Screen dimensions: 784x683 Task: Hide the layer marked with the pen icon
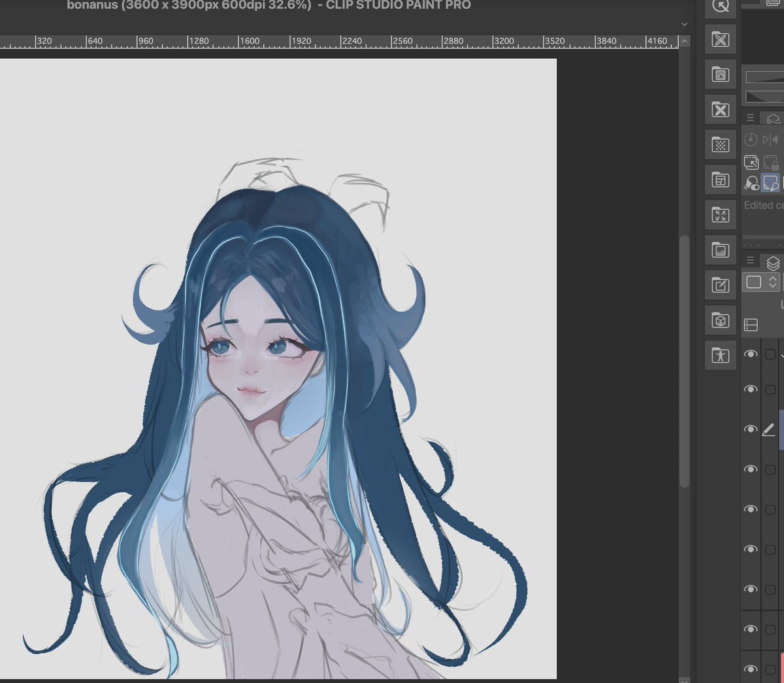[751, 429]
